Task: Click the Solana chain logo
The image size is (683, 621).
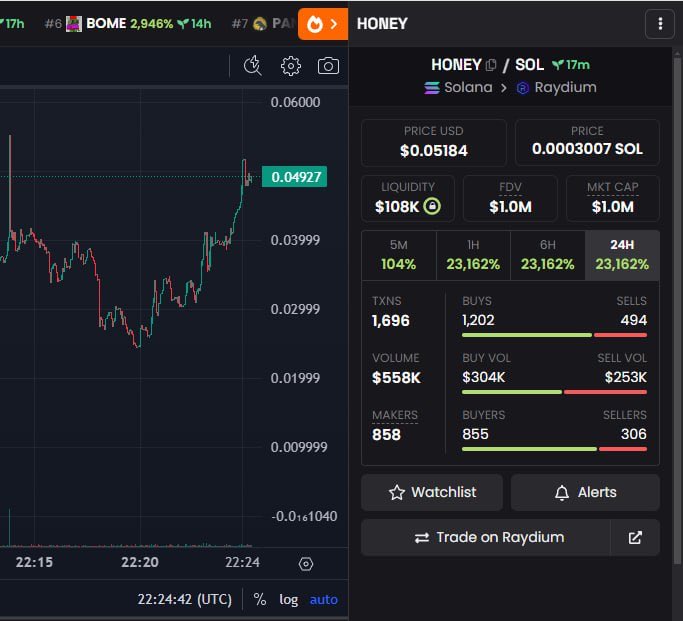Action: [x=432, y=88]
